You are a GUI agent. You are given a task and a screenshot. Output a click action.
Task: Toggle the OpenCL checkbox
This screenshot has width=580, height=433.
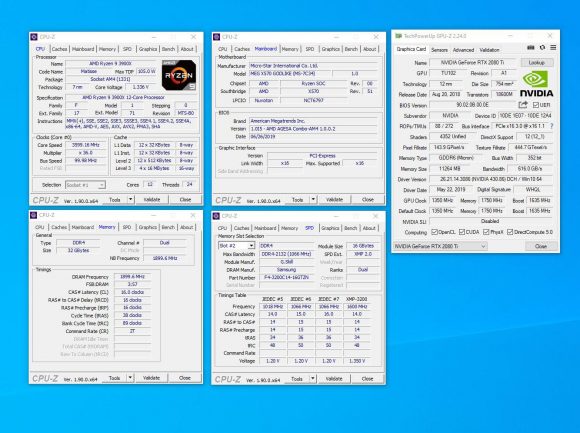[x=434, y=232]
